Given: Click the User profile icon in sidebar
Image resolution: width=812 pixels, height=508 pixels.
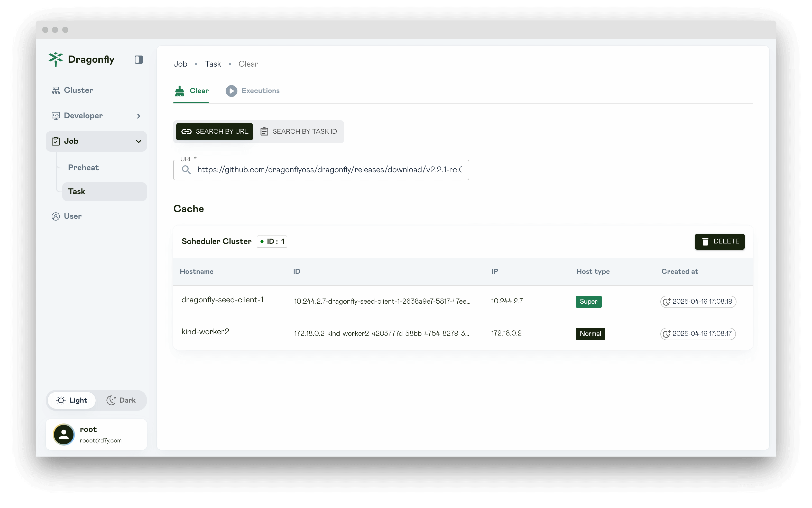Looking at the screenshot, I should [56, 216].
